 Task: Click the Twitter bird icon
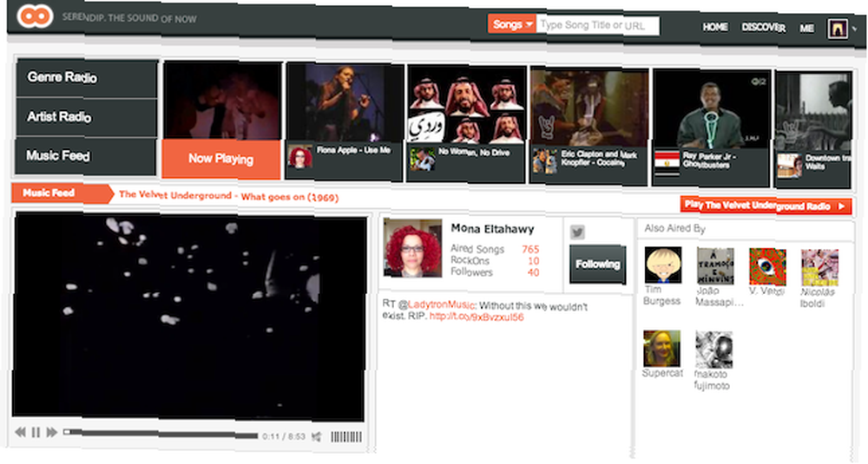(577, 232)
